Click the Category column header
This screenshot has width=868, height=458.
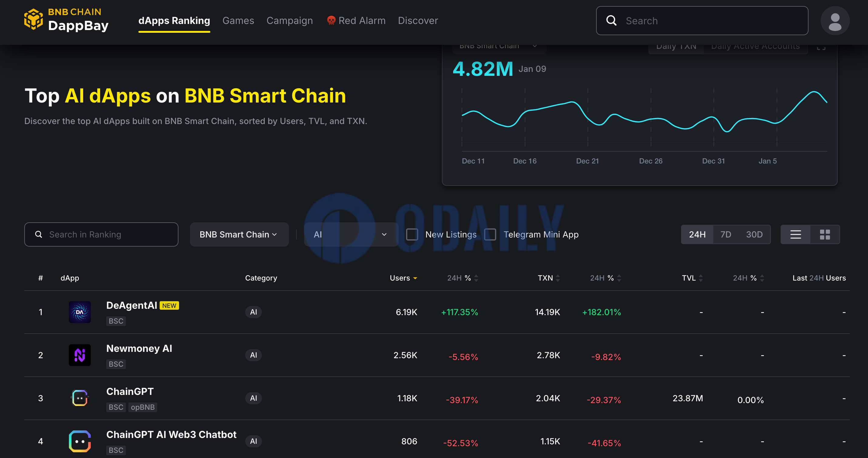tap(261, 278)
